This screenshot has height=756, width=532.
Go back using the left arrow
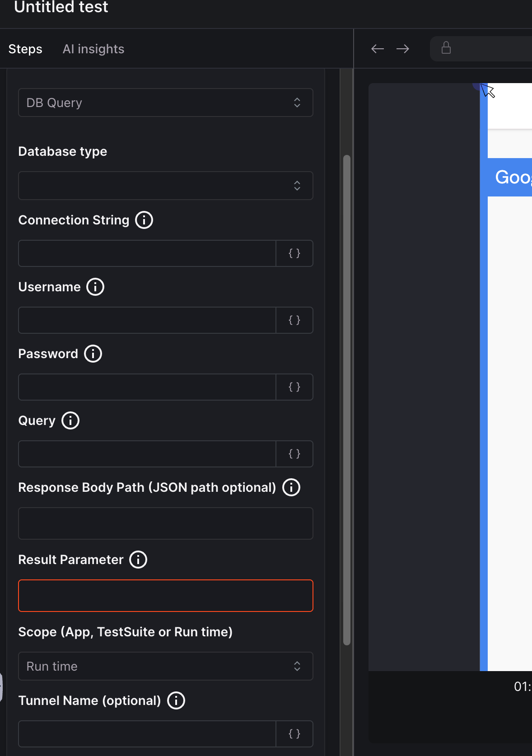tap(378, 49)
